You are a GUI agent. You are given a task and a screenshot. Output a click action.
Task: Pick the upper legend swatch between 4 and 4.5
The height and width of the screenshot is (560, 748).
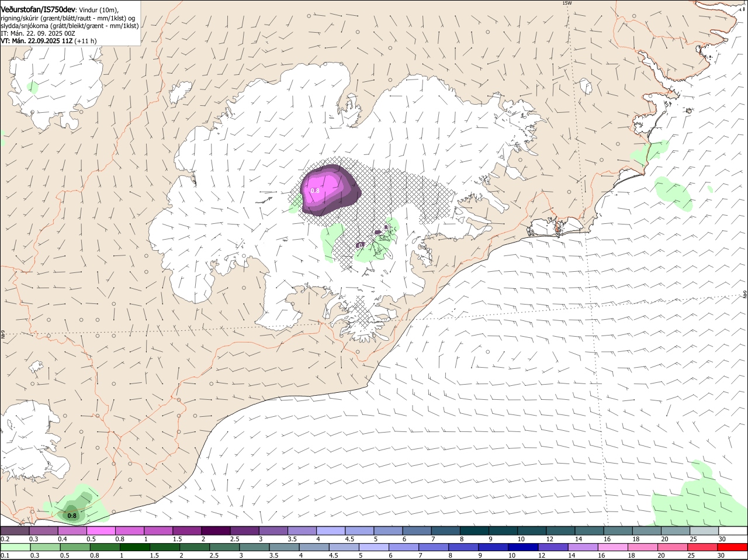pyautogui.click(x=331, y=531)
